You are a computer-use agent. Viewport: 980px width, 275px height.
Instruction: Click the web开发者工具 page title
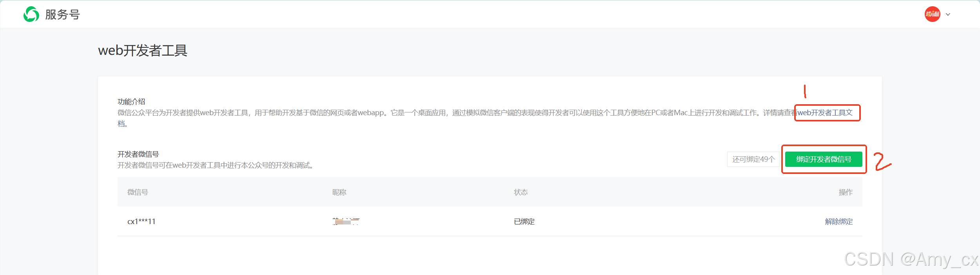[x=143, y=51]
